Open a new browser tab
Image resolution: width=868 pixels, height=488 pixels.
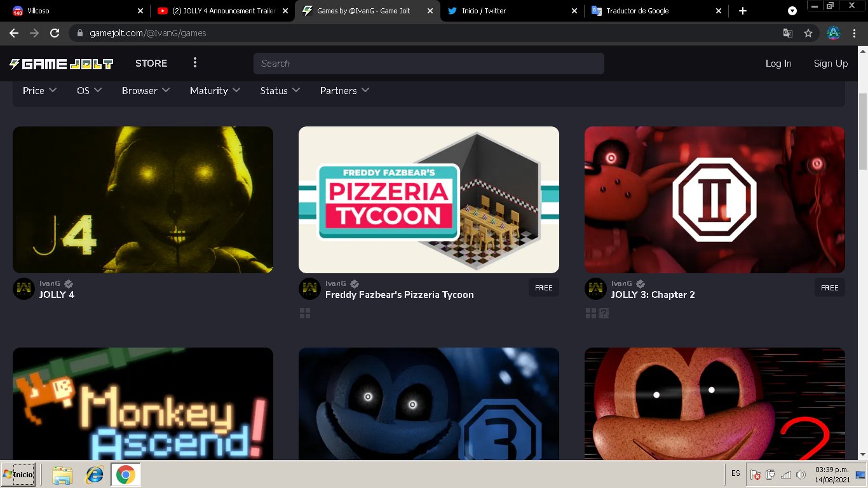click(x=743, y=11)
